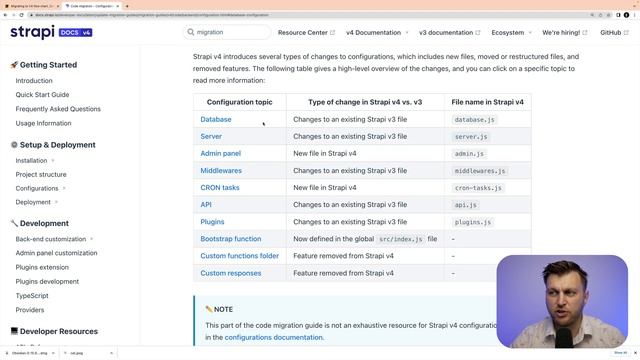This screenshot has height=360, width=640.
Task: Open Frequently Asked Questions in sidebar
Action: click(x=58, y=109)
